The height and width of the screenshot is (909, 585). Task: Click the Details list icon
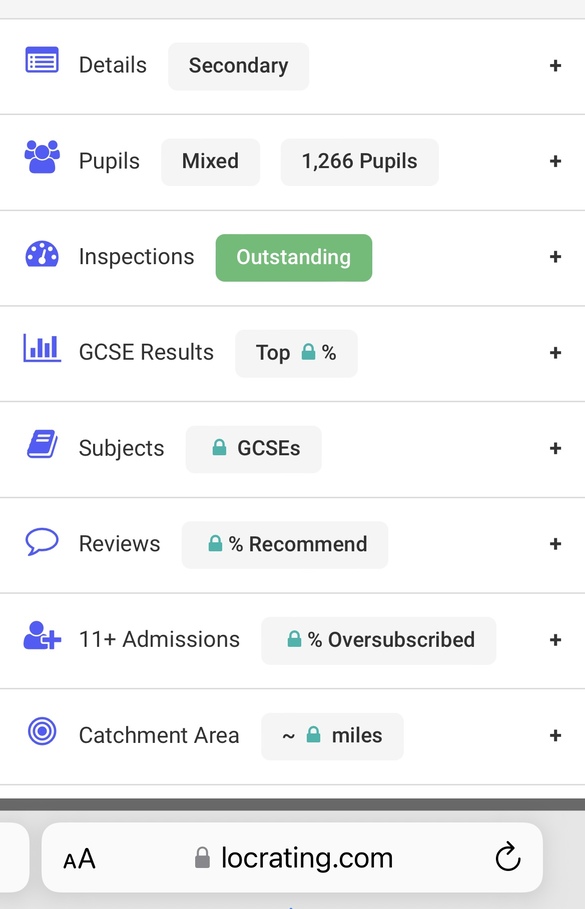pyautogui.click(x=42, y=60)
